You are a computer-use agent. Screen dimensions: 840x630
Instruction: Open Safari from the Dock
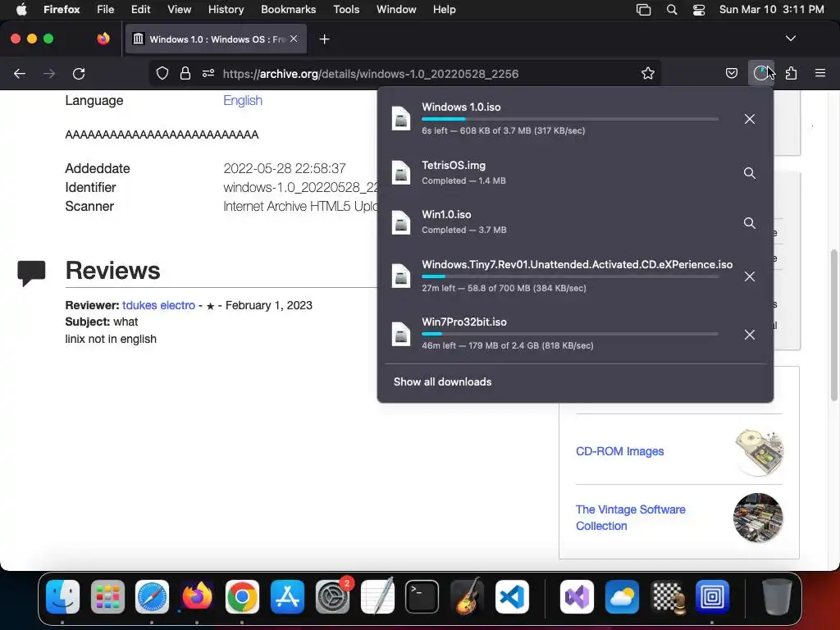coord(152,597)
